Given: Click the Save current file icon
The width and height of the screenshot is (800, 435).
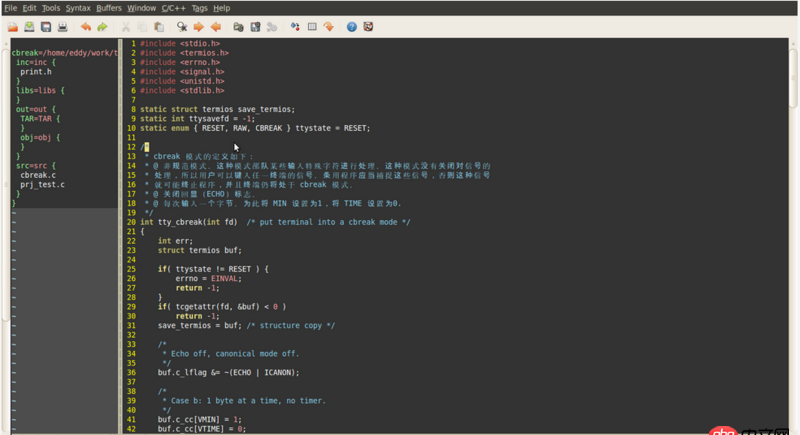Looking at the screenshot, I should [30, 27].
